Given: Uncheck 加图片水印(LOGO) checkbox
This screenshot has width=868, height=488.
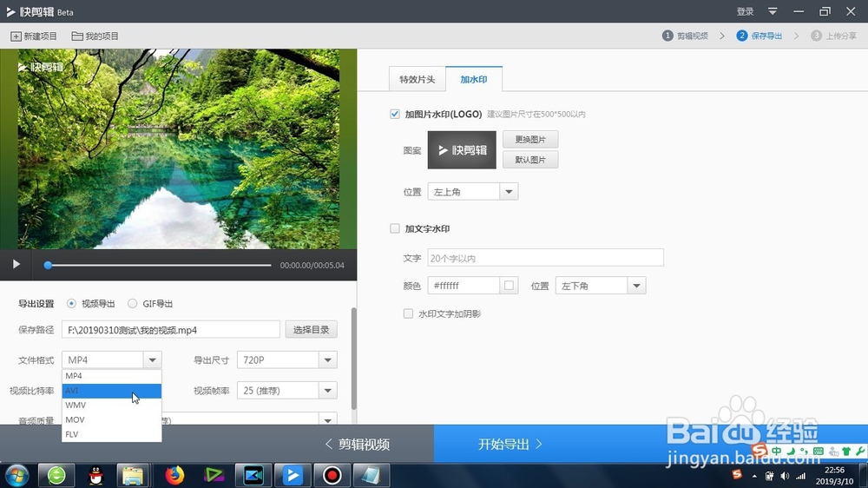Looking at the screenshot, I should [395, 114].
